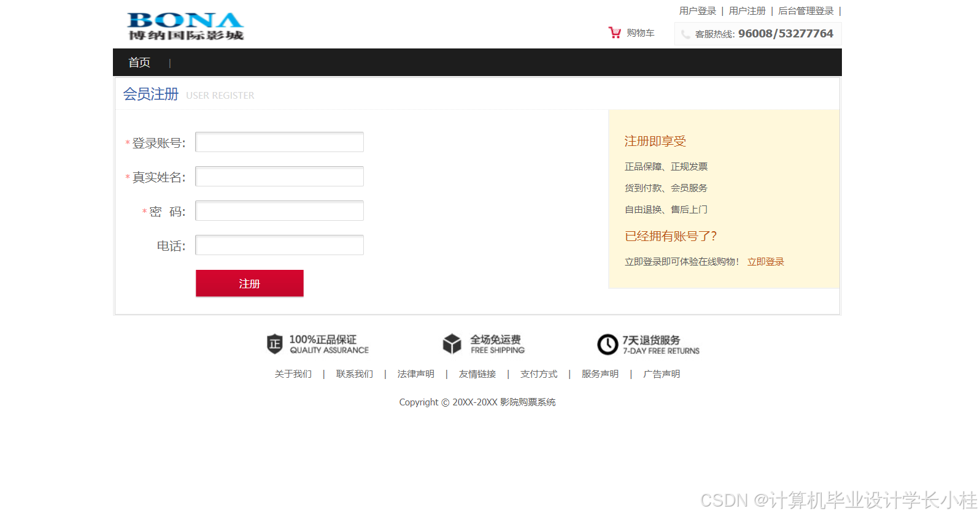Click the 已经拥有账号了? text
Viewport: 980px width, 517px height.
coord(671,236)
